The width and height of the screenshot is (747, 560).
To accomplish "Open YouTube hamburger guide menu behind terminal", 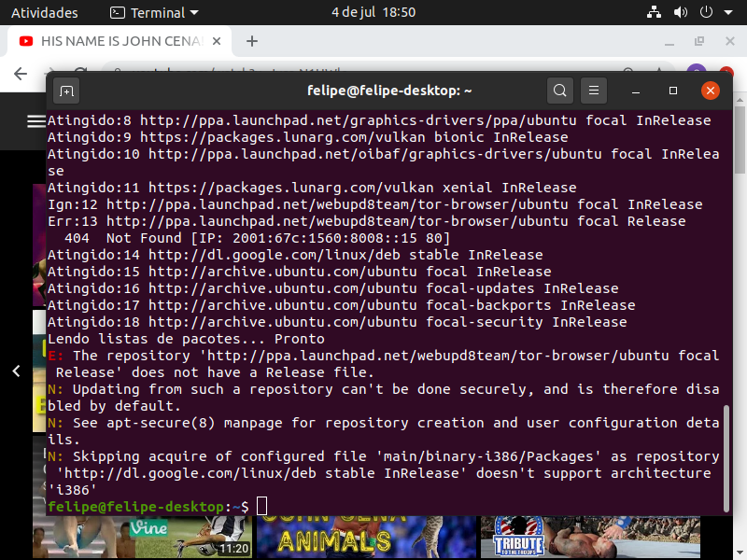I will 36,121.
